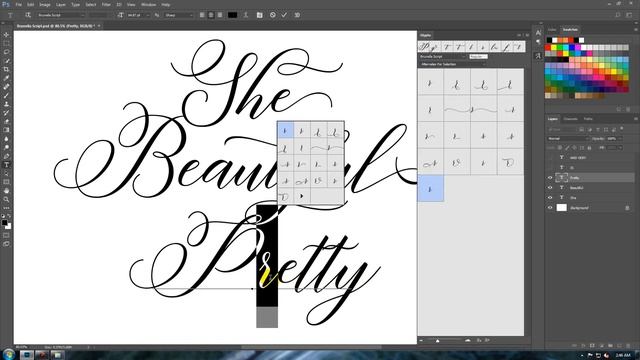Open the Filter menu
Image resolution: width=640 pixels, height=360 pixels.
tap(106, 4)
